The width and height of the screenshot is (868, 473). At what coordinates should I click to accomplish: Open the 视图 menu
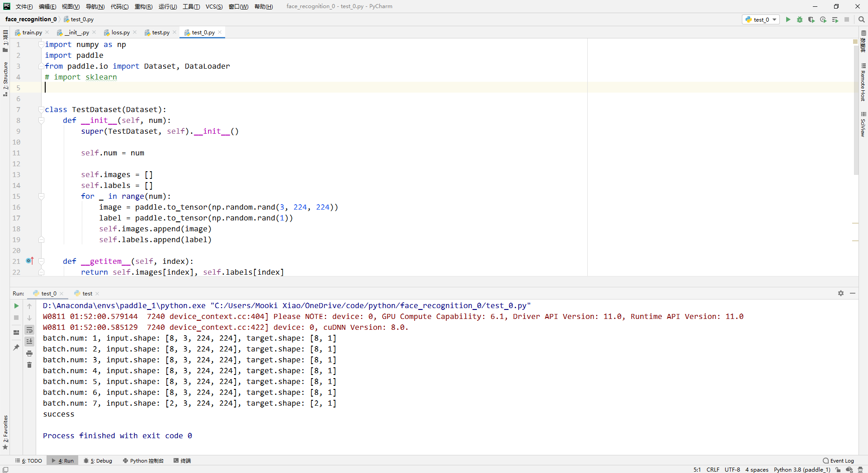[71, 6]
